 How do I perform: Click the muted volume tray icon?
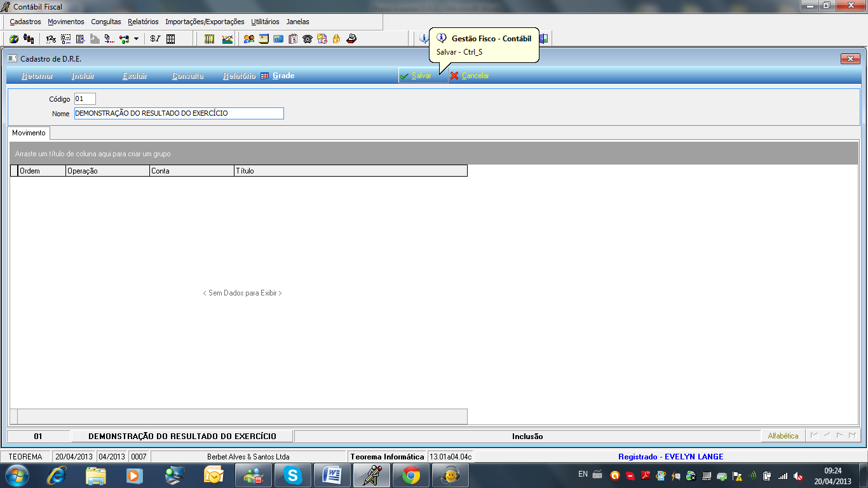pos(798,475)
